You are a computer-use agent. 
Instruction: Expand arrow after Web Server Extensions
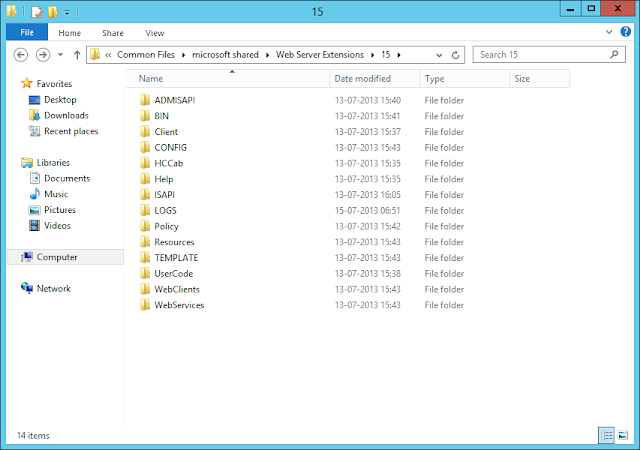coord(373,55)
